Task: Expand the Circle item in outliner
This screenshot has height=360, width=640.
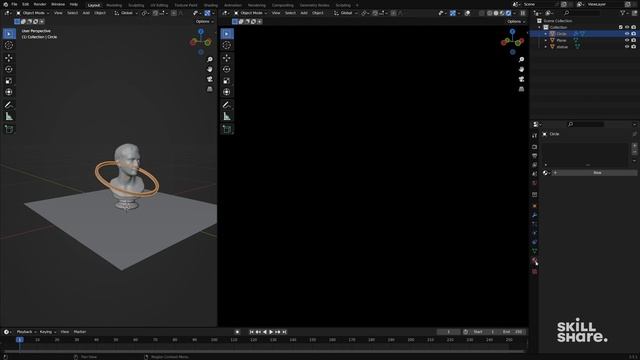Action: [546, 34]
